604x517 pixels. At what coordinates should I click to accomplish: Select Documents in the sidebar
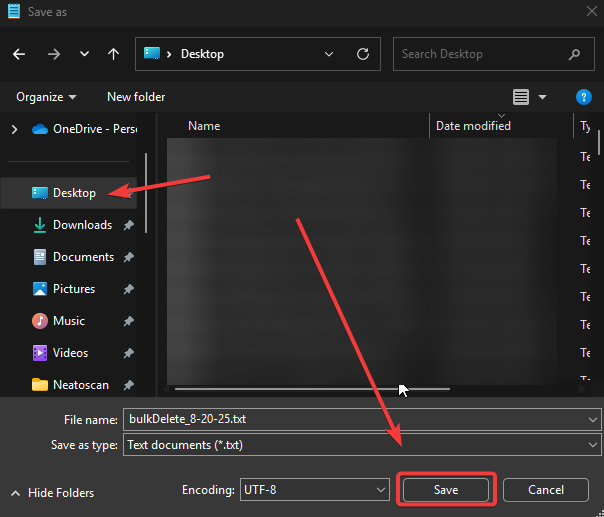point(82,257)
